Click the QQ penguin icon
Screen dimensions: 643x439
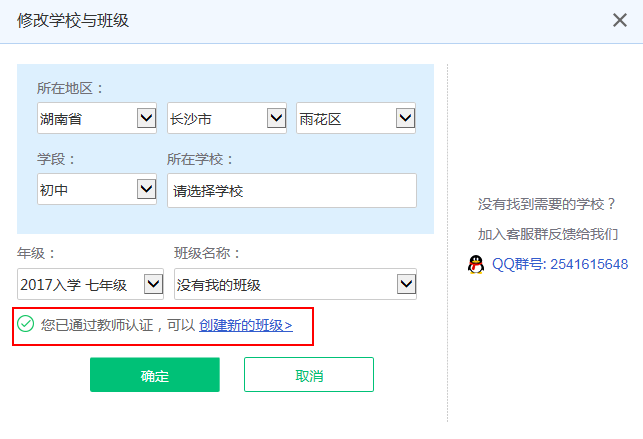[x=476, y=264]
